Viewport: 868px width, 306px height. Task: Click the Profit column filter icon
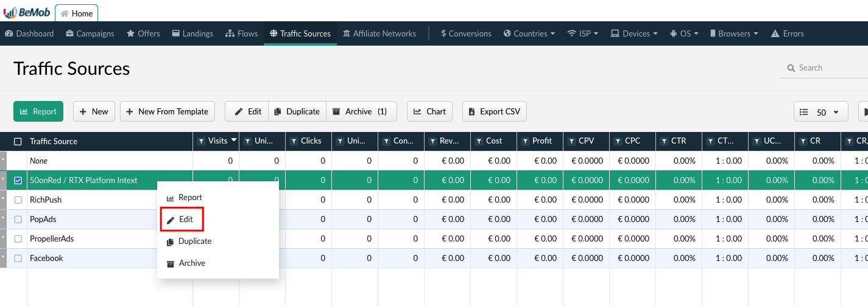(x=525, y=141)
